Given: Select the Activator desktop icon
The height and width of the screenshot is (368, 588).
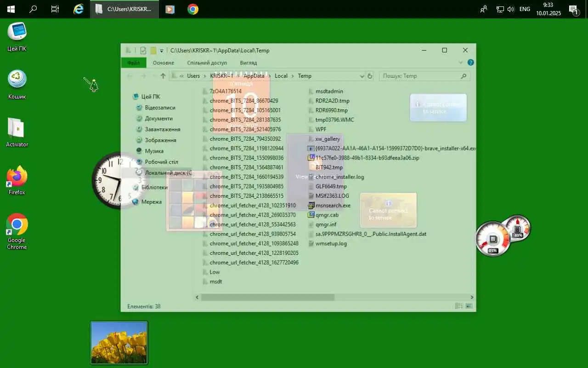Looking at the screenshot, I should pos(17,132).
